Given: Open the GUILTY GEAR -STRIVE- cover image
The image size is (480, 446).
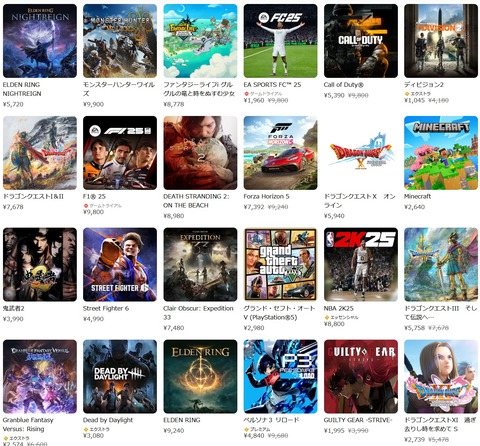Looking at the screenshot, I should coord(361,377).
